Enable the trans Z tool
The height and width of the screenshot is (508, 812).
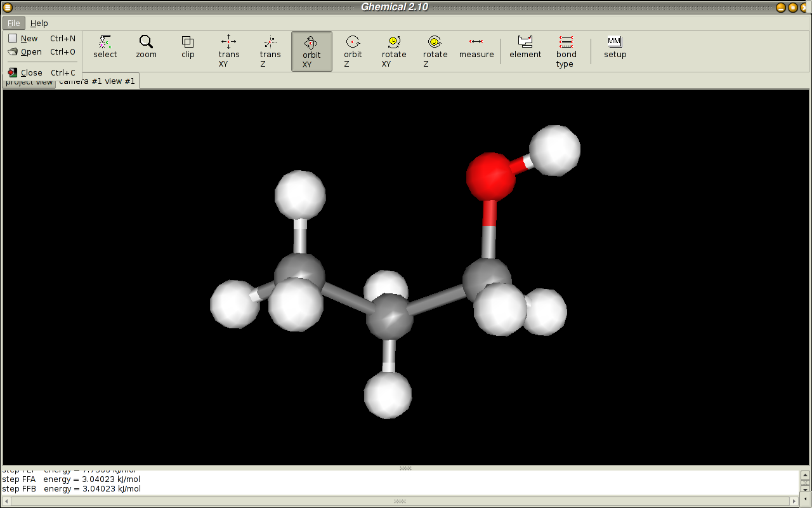[270, 51]
